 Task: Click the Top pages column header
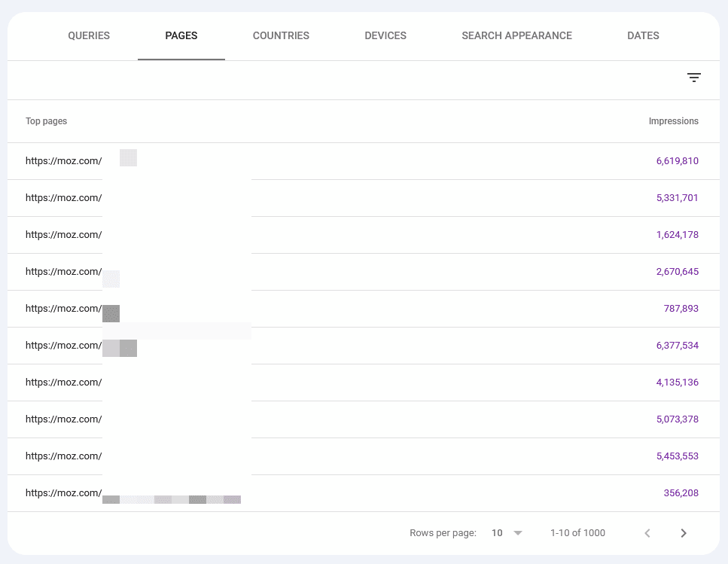click(46, 121)
